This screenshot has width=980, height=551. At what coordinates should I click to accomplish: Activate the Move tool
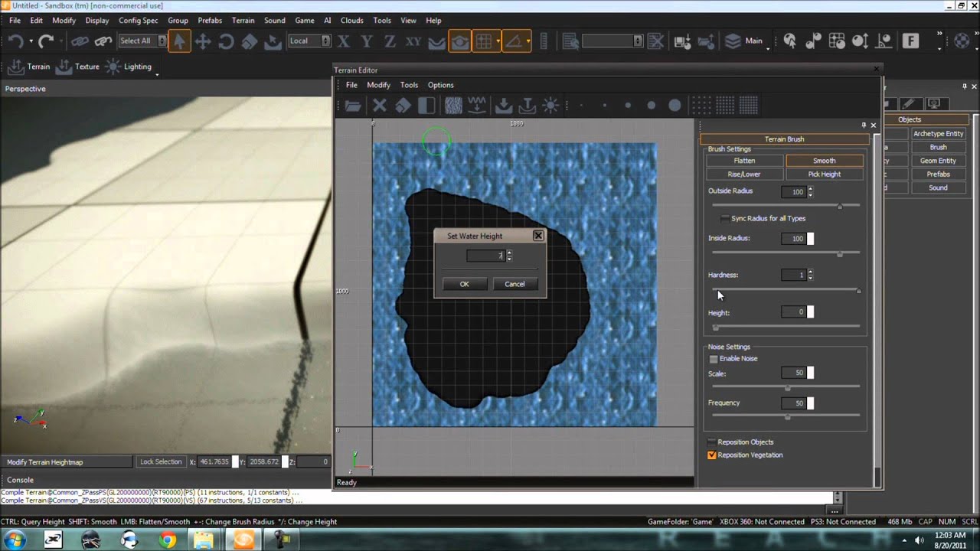pos(203,41)
